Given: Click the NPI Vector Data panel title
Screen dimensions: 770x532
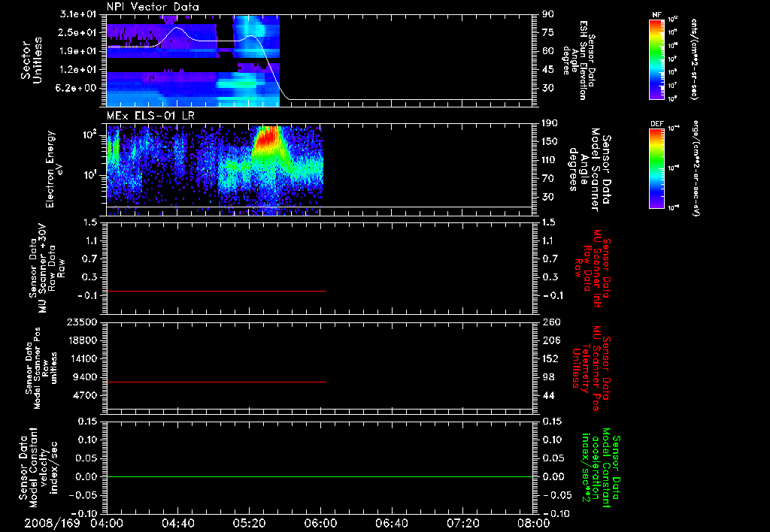Looking at the screenshot, I should [153, 7].
